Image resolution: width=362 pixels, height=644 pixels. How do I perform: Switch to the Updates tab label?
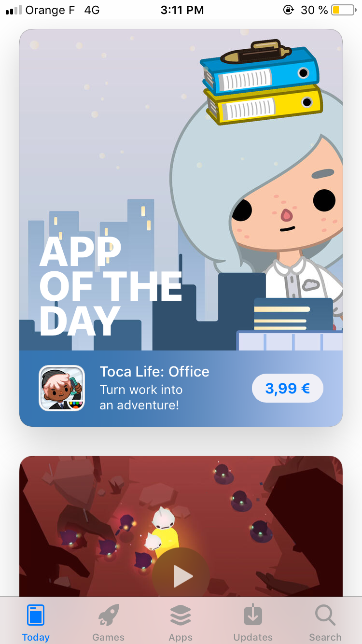tap(253, 637)
